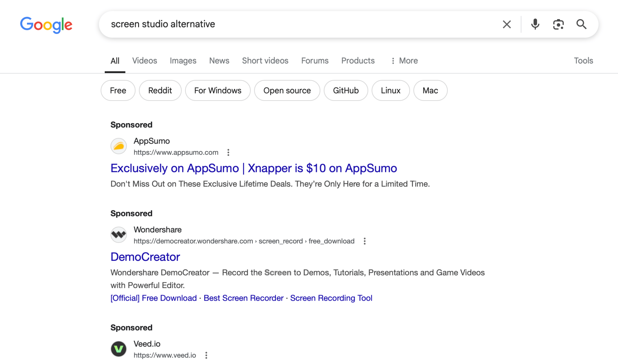Viewport: 618px width, 364px height.
Task: Apply the GitHub filter chip
Action: click(x=346, y=90)
